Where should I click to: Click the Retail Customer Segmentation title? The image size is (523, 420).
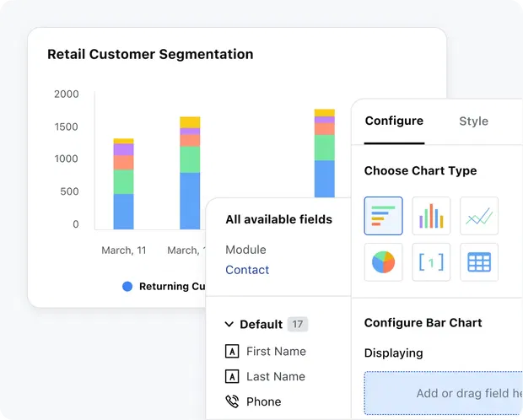coord(150,54)
